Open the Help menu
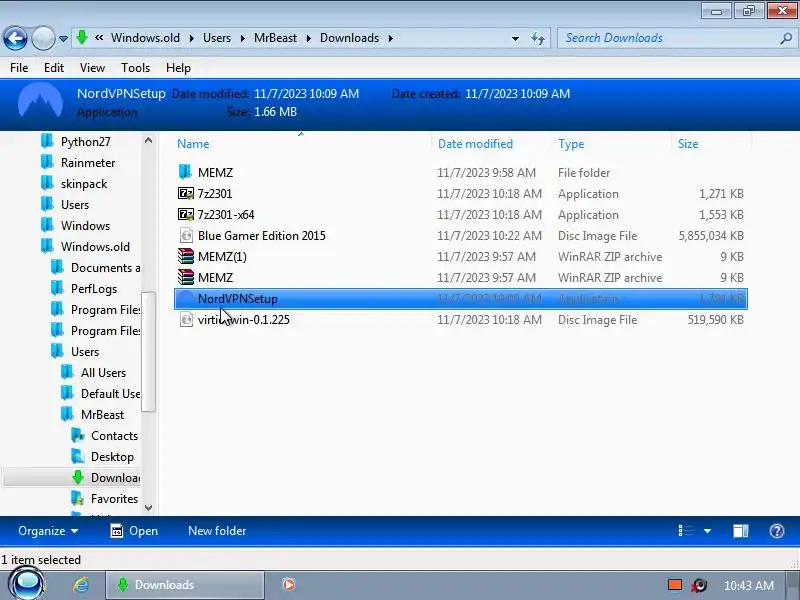Image resolution: width=800 pixels, height=600 pixels. coord(178,68)
